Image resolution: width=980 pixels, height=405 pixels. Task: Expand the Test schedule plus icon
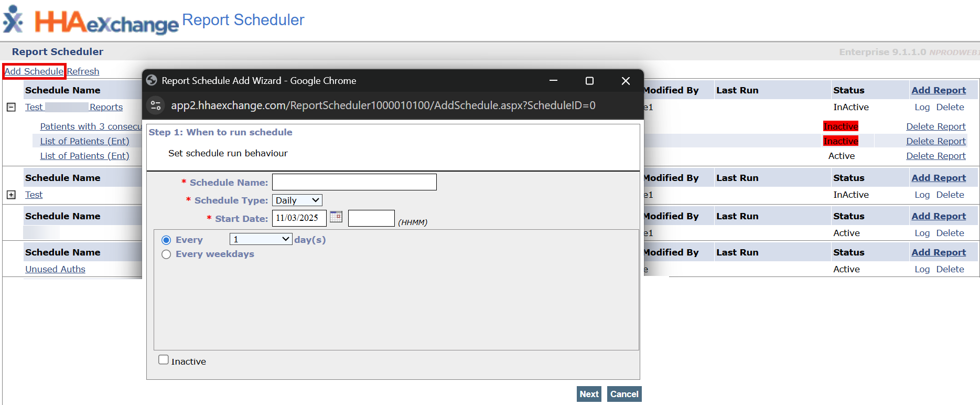tap(11, 195)
